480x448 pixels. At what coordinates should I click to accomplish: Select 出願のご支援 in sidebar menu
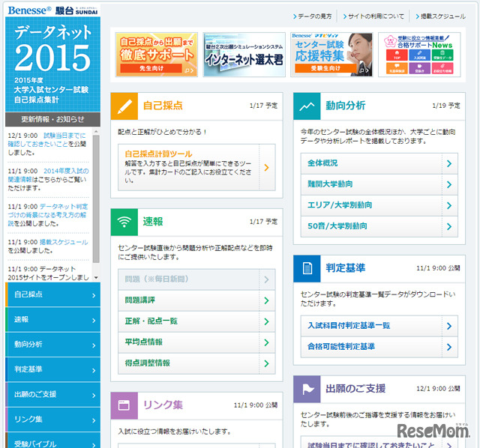52,395
